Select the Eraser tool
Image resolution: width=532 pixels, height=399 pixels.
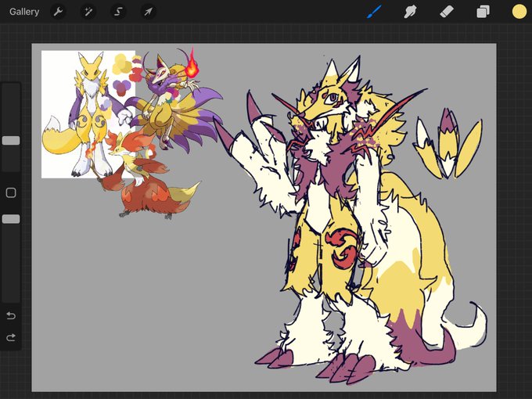point(447,13)
